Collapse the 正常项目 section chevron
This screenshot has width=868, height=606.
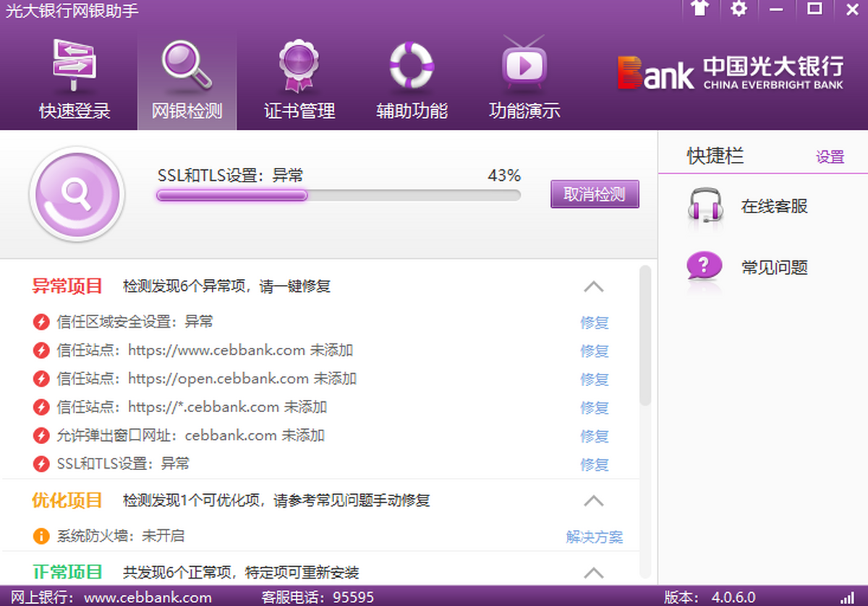594,573
